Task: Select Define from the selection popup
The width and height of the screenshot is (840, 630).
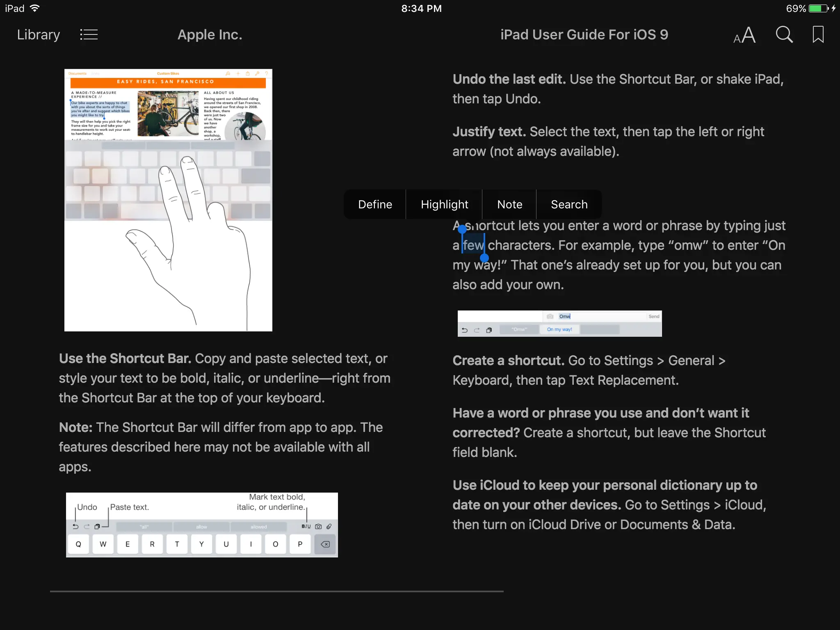Action: tap(374, 204)
